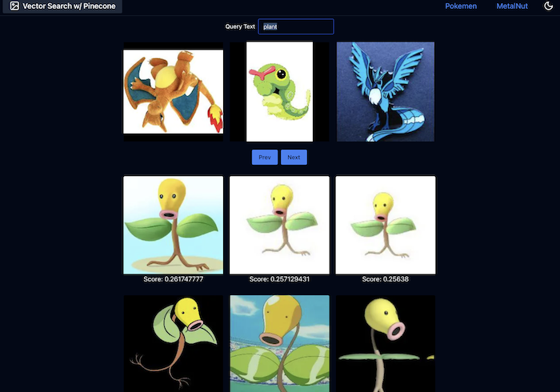The width and height of the screenshot is (560, 392).
Task: Open Bellsprout result scored 0.261747777
Action: pos(174,225)
